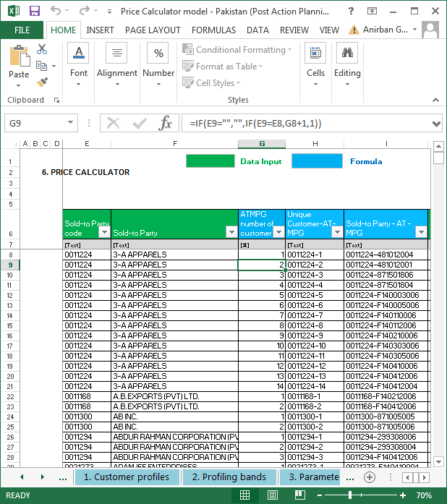The height and width of the screenshot is (504, 447).
Task: Click the Cells button in ribbon
Action: (x=315, y=61)
